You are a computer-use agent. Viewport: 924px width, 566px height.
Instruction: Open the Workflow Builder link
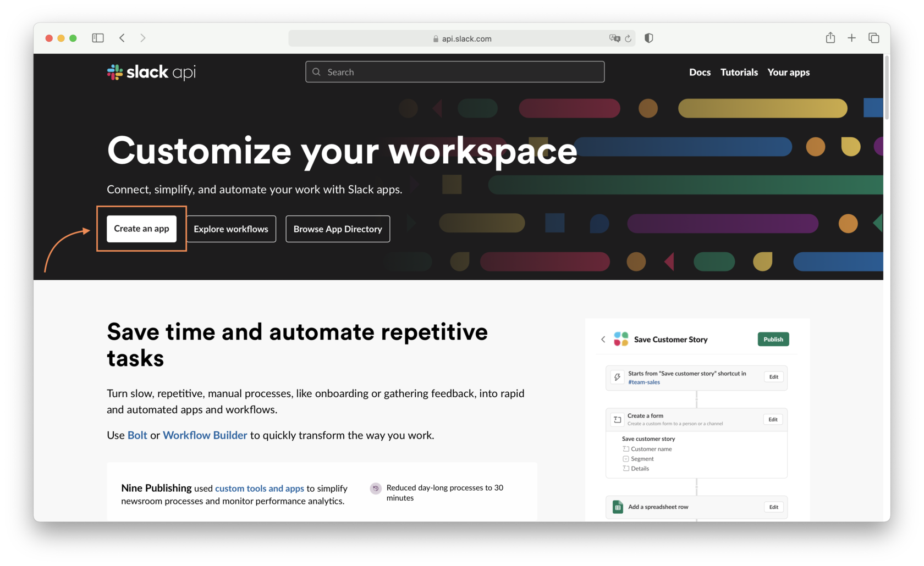pos(205,435)
